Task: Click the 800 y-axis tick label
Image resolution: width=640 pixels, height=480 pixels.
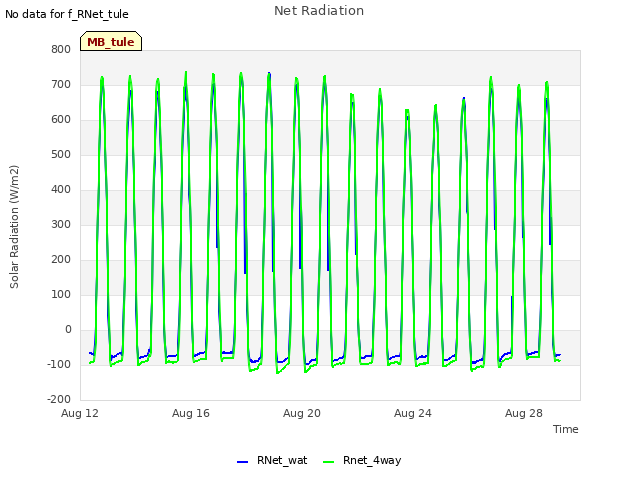Action: (61, 49)
